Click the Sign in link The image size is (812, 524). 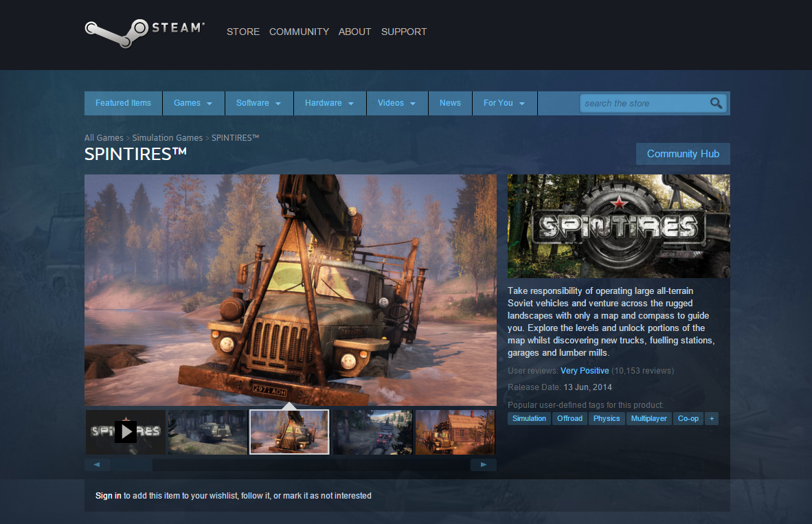click(109, 496)
